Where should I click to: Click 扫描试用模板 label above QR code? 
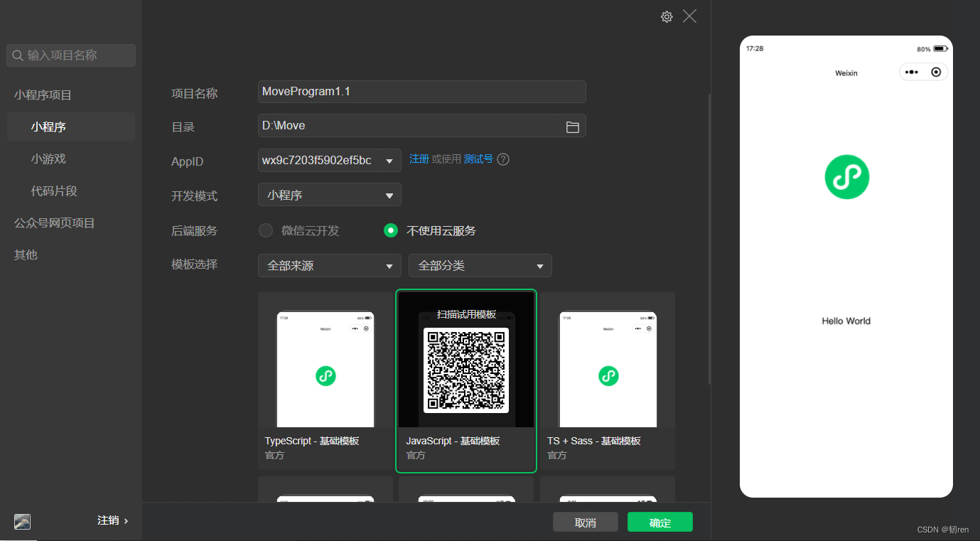(x=466, y=314)
